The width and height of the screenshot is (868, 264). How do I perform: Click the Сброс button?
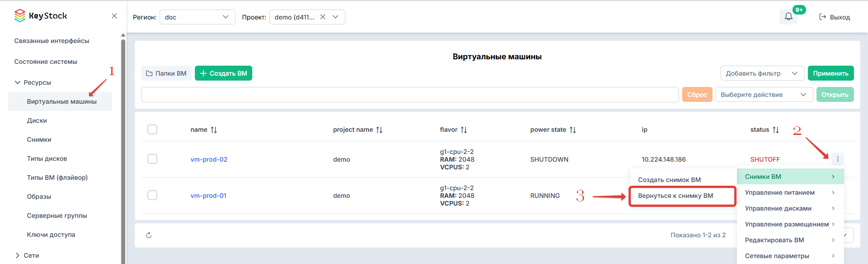[x=697, y=95]
